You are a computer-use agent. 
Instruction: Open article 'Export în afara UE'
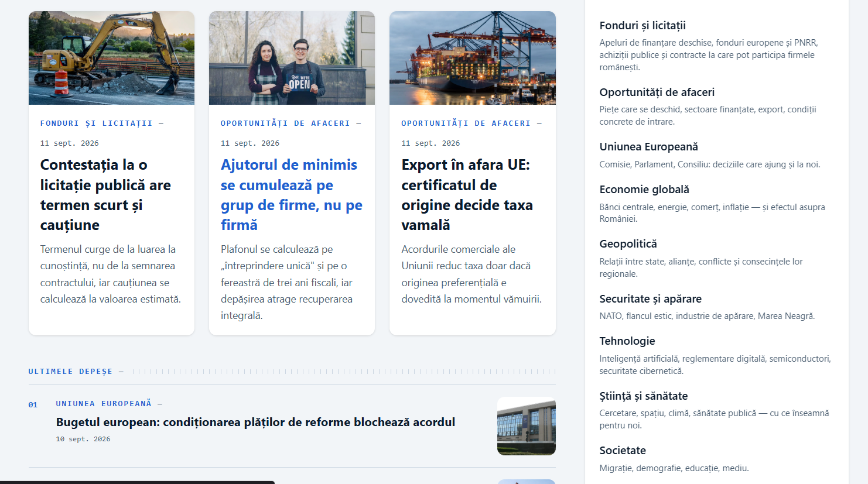pyautogui.click(x=467, y=195)
